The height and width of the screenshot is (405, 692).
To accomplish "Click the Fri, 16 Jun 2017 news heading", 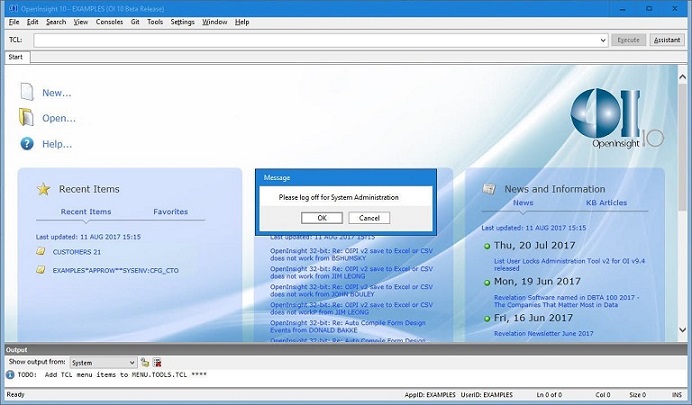I will (x=533, y=318).
